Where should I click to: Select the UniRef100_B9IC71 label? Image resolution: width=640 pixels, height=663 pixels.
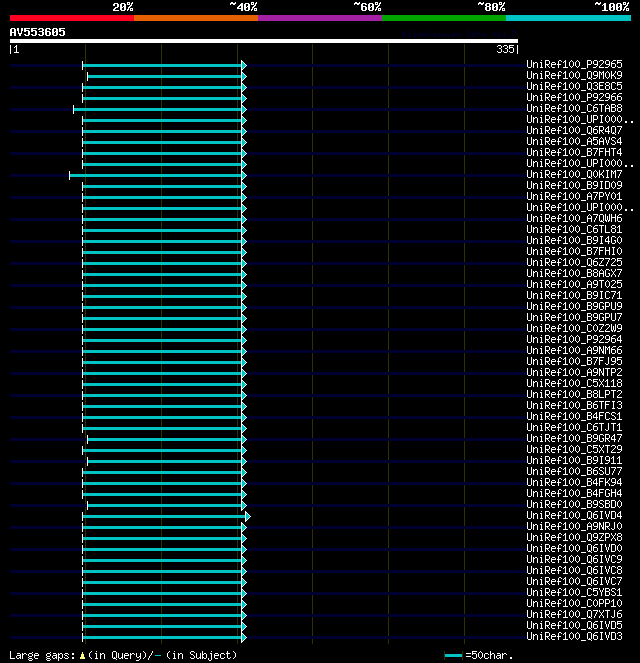574,295
